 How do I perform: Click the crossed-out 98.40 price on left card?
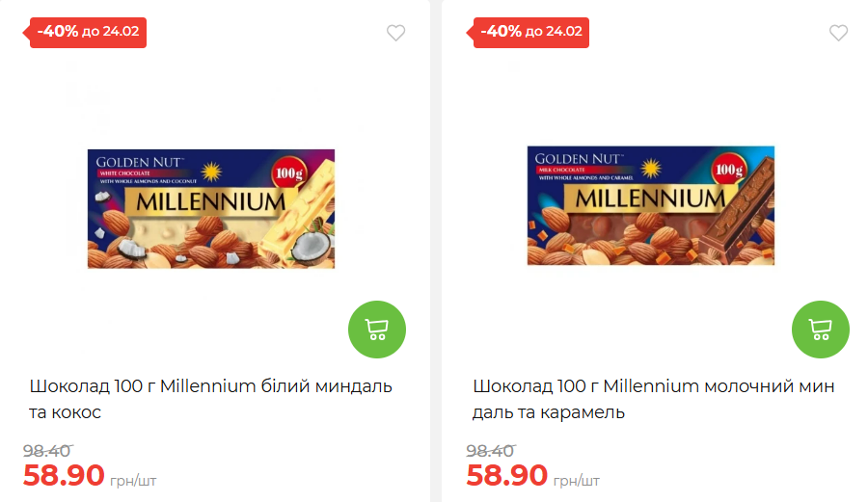click(47, 450)
